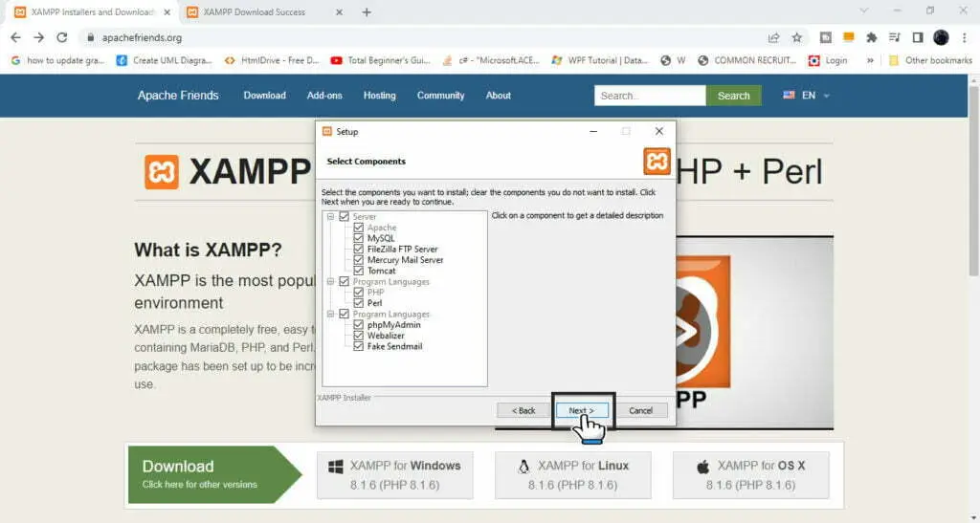
Task: Open the COMMON RECRUIT... bookmark
Action: tap(746, 60)
